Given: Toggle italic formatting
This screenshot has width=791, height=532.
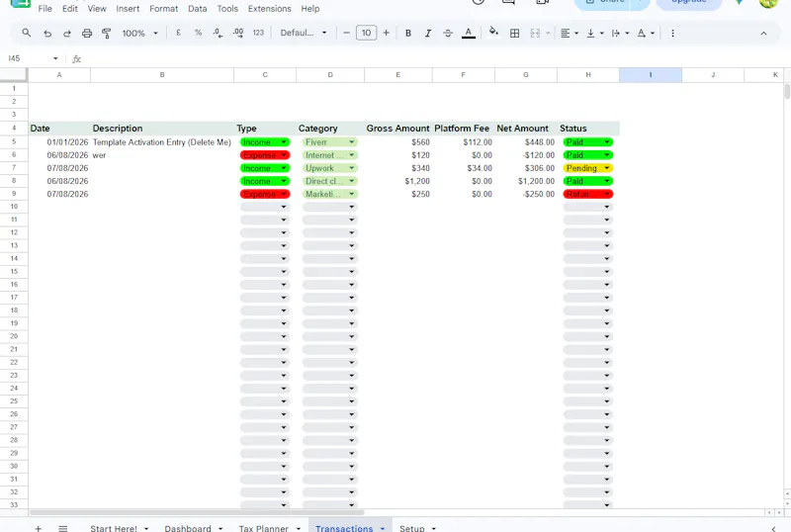Looking at the screenshot, I should (x=428, y=34).
